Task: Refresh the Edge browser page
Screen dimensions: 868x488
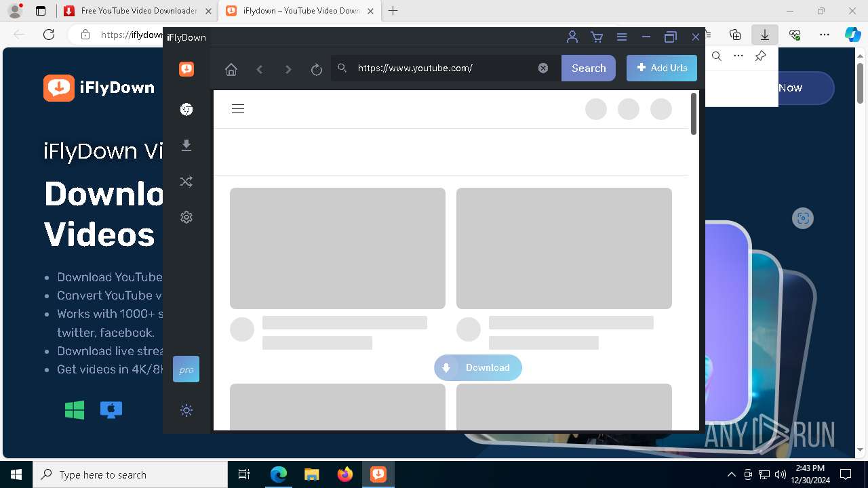Action: click(49, 35)
